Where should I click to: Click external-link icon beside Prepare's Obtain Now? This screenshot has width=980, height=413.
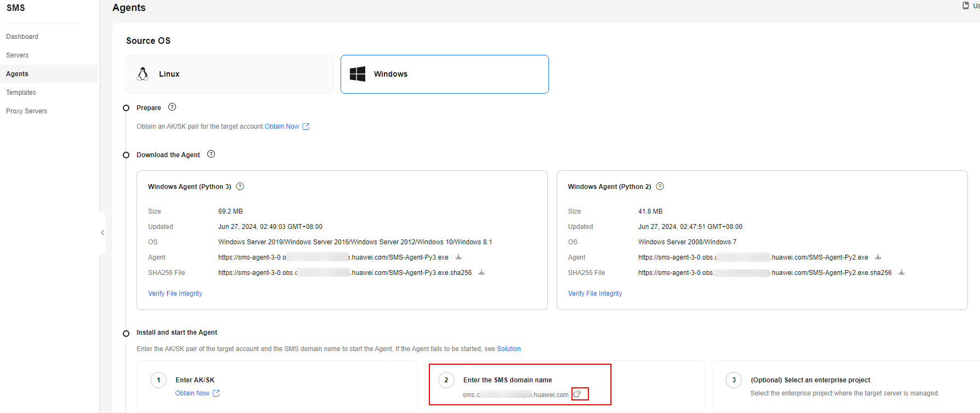coord(306,127)
